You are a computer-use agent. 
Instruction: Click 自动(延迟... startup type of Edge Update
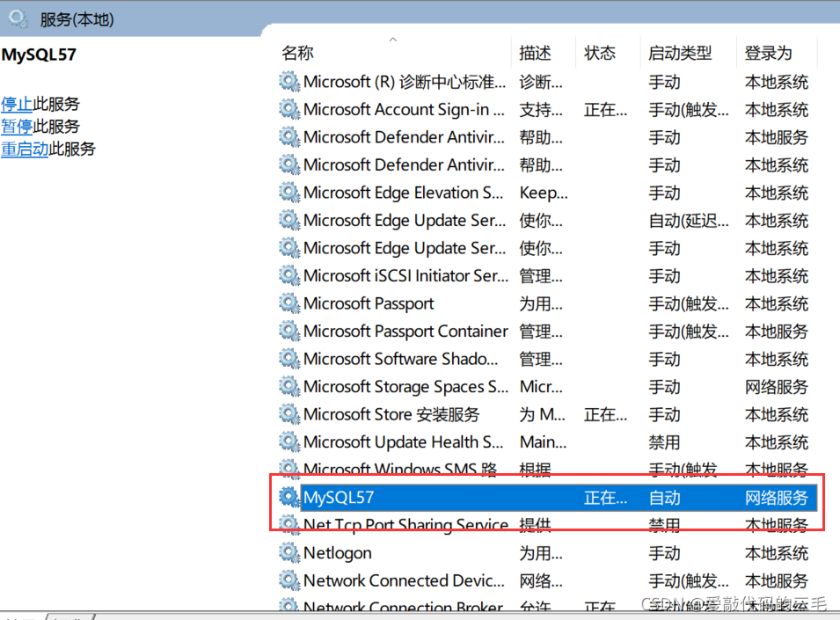(x=689, y=221)
